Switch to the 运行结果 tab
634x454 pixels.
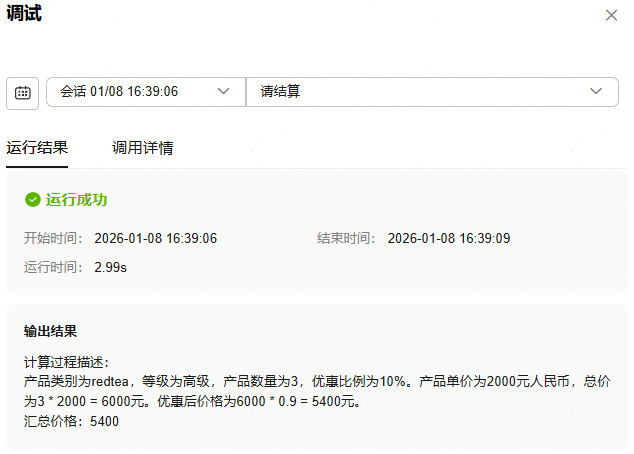click(37, 148)
